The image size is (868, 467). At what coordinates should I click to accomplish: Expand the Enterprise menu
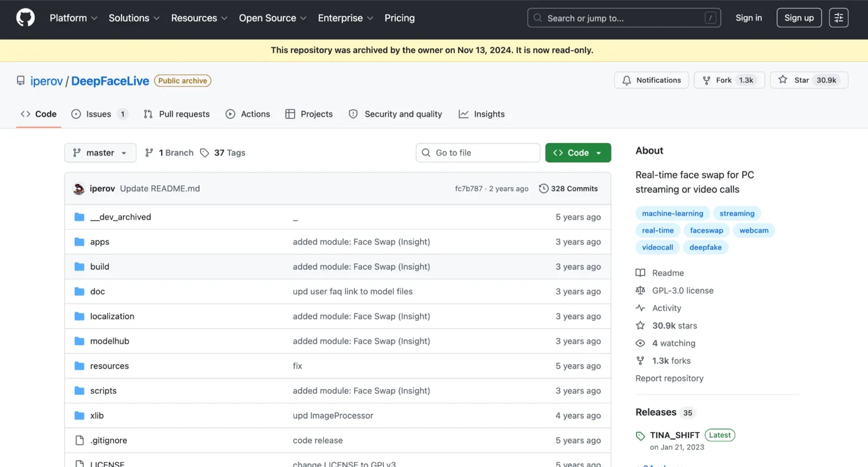point(346,18)
